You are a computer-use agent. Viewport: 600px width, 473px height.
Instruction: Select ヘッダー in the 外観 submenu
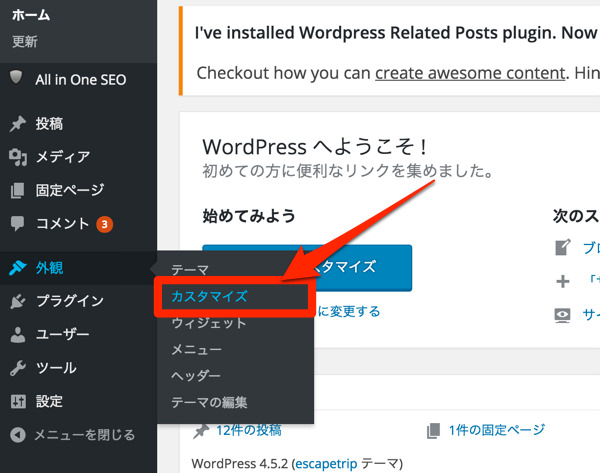(x=196, y=376)
